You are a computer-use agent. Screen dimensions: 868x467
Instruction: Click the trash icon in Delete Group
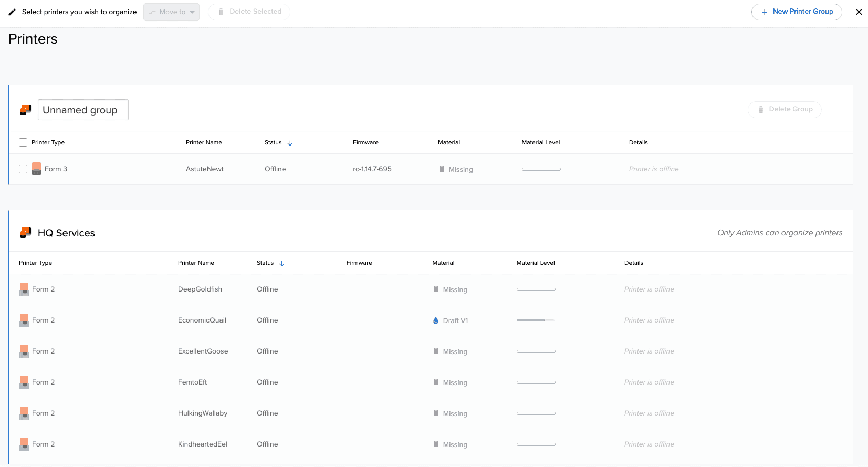click(761, 109)
